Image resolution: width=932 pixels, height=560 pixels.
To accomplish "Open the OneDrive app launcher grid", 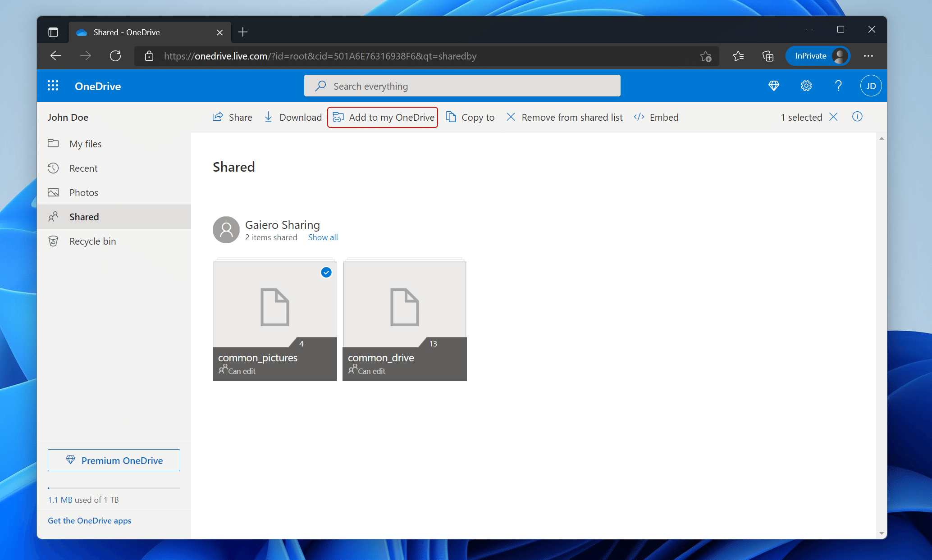I will pos(53,86).
